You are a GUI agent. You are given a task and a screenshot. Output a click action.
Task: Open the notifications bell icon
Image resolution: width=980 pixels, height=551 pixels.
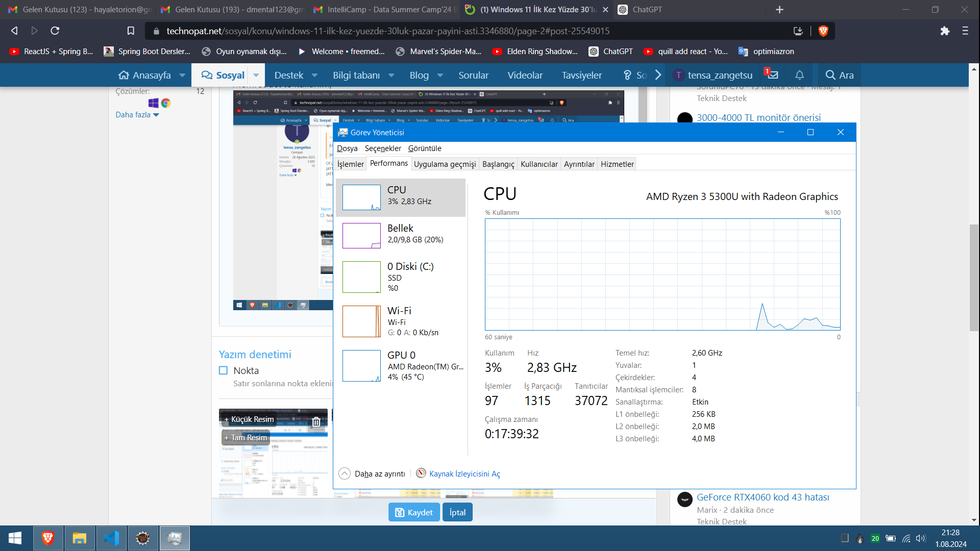(799, 75)
